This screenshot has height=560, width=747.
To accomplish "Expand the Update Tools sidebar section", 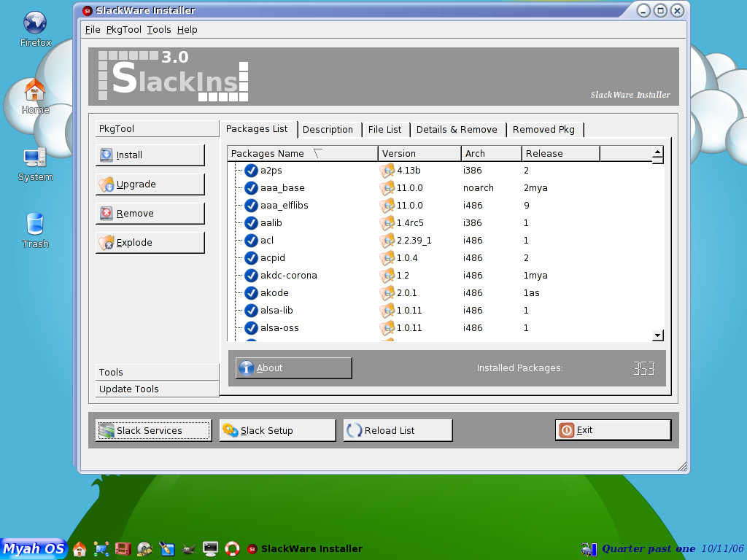I will (157, 389).
